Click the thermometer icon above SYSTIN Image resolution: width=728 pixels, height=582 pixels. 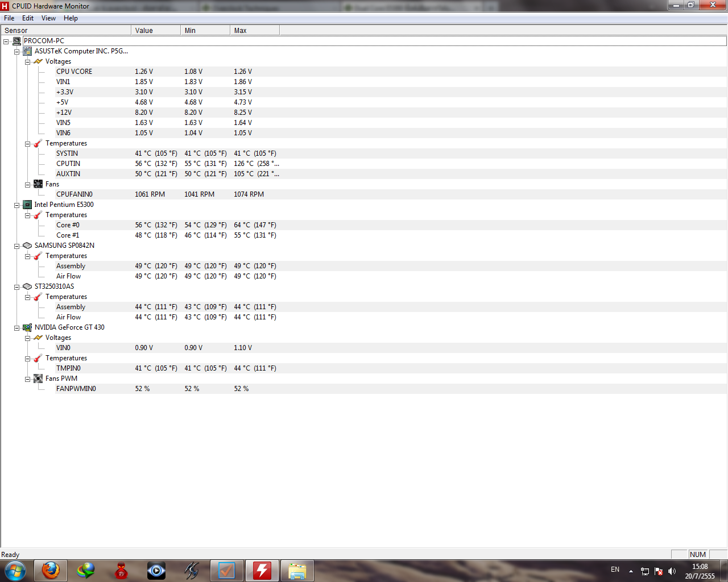[38, 143]
